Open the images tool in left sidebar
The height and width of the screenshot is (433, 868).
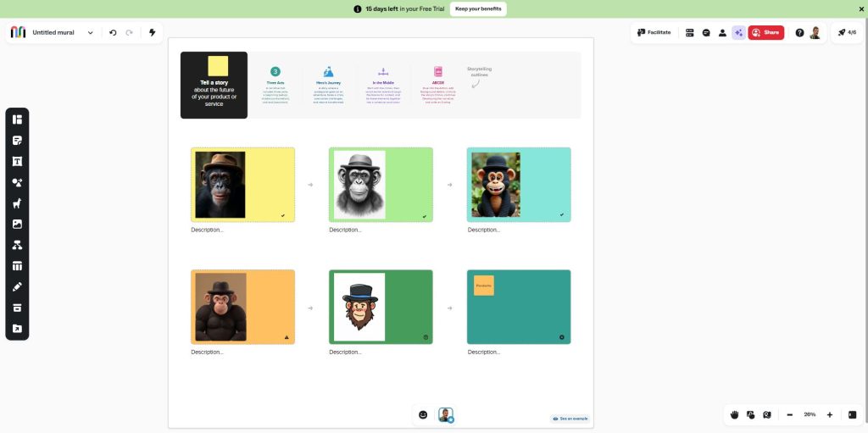(17, 225)
